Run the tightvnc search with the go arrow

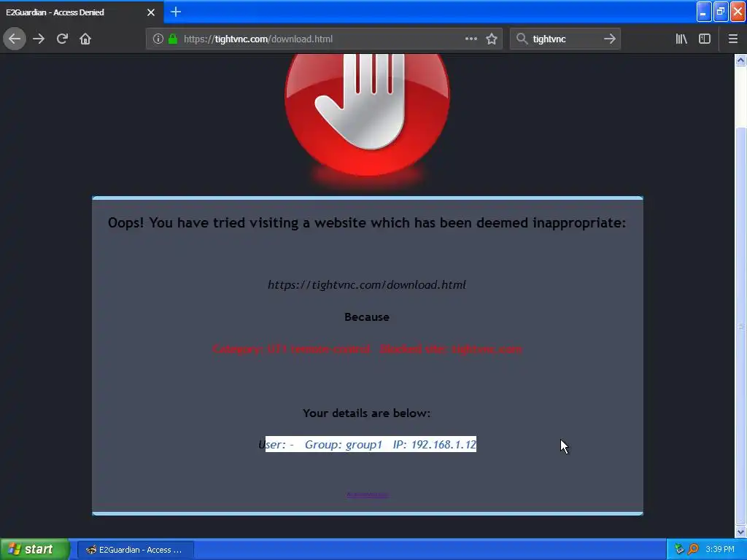point(610,39)
